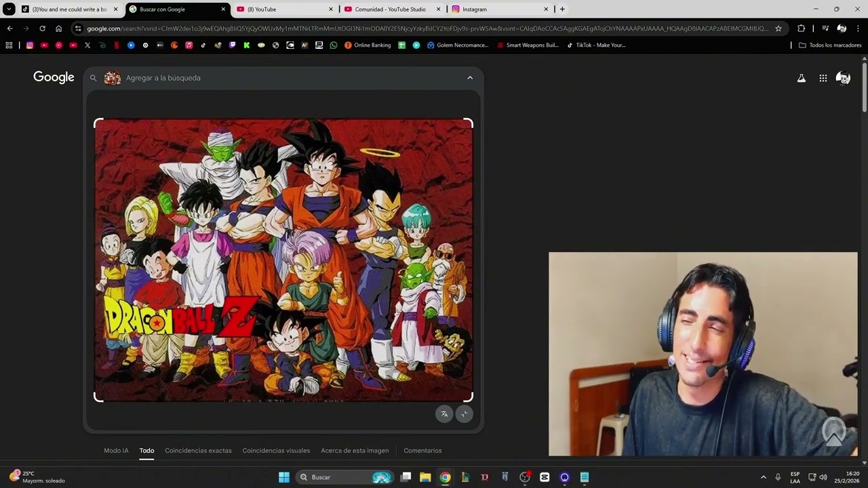The width and height of the screenshot is (868, 488).
Task: Open the Instagram bookmark icon in bookmarks bar
Action: click(30, 45)
